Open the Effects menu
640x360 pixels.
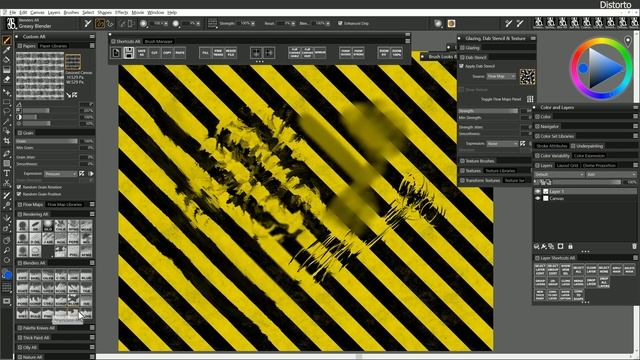(121, 13)
